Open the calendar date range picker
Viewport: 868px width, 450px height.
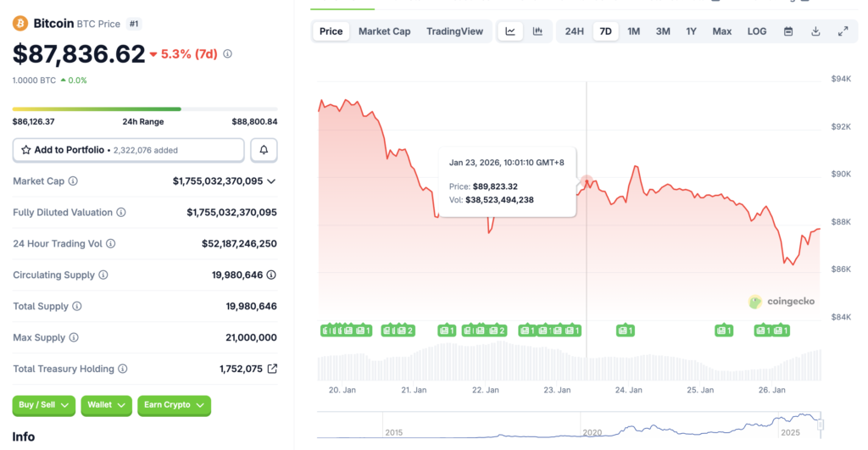[x=788, y=31]
